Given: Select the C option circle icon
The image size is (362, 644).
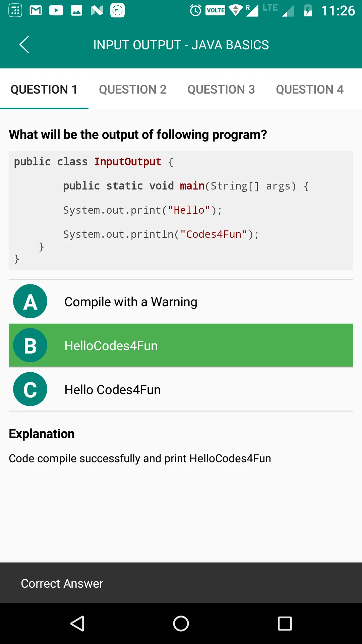Looking at the screenshot, I should click(x=30, y=389).
